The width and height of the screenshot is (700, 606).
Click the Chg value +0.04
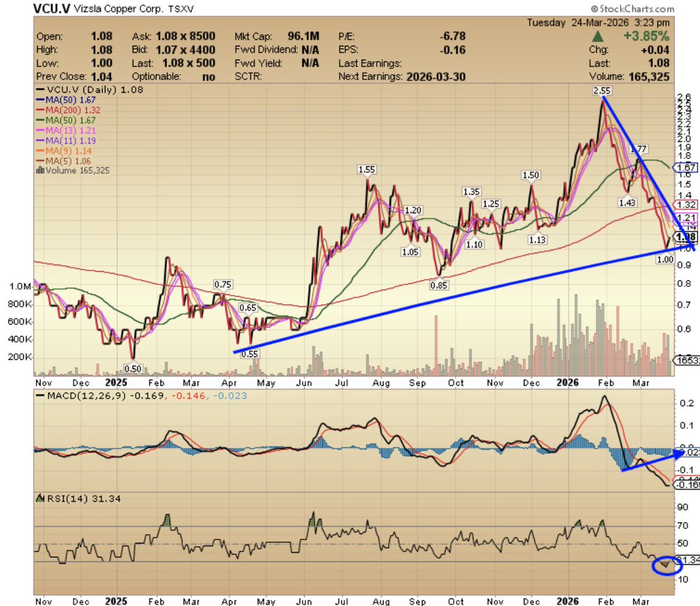tap(654, 50)
